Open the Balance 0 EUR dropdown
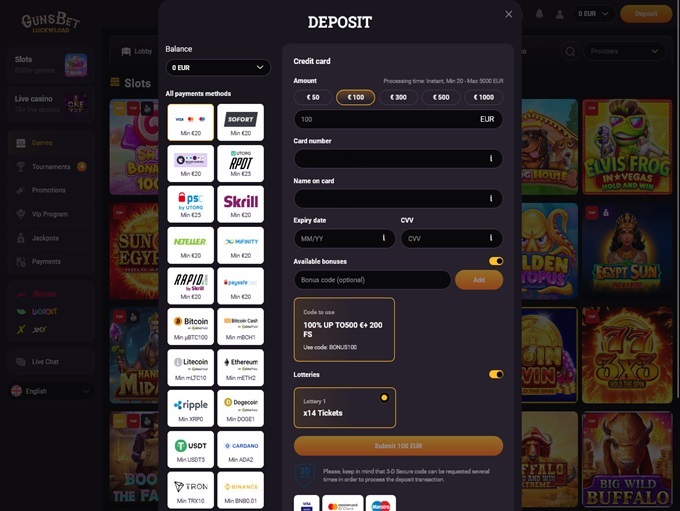 pos(218,68)
